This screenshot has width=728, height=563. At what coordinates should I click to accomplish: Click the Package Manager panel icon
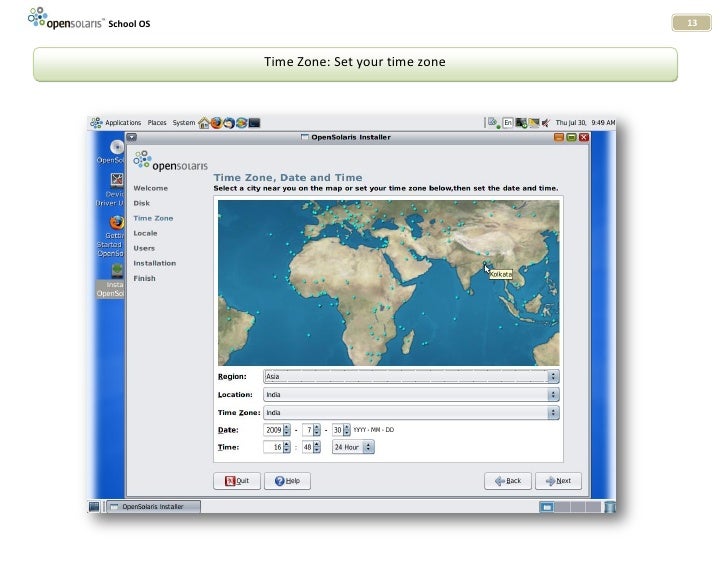point(241,123)
